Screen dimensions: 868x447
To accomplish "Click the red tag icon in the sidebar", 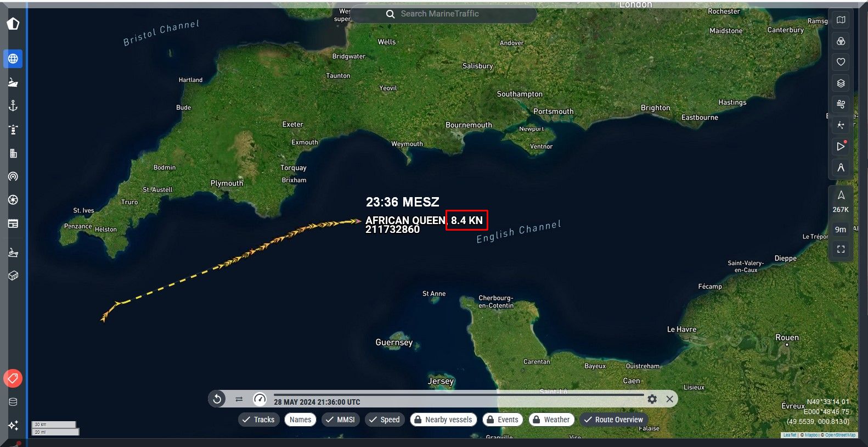I will pyautogui.click(x=13, y=378).
